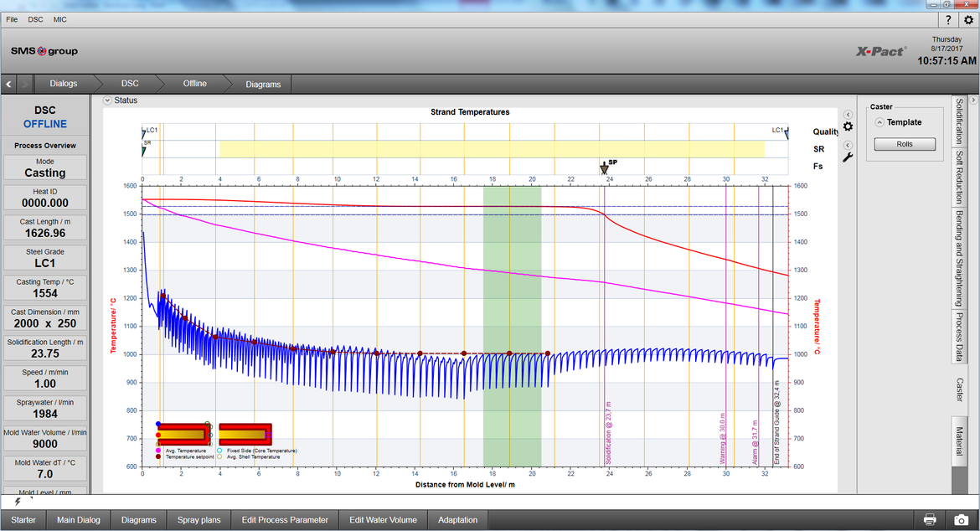Click the Rolls button
The height and width of the screenshot is (531, 980).
click(905, 144)
